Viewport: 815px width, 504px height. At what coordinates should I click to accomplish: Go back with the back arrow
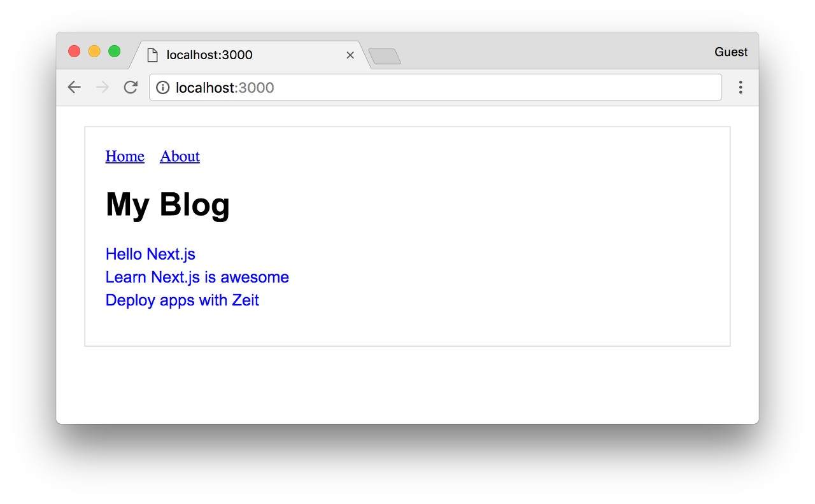click(x=74, y=87)
